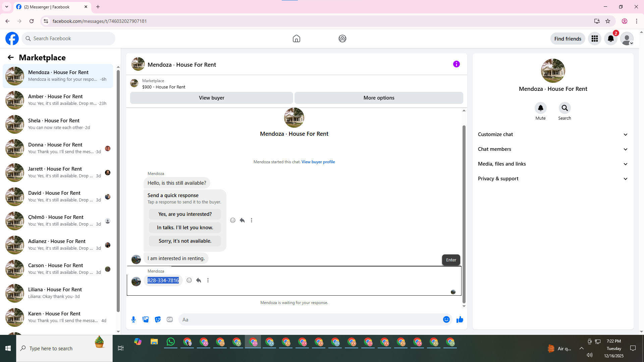Open a new browser tab
This screenshot has width=644, height=362.
pos(98,7)
